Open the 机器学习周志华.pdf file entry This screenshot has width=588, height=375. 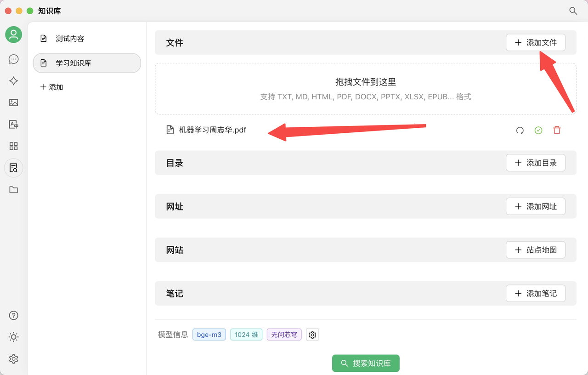pos(212,130)
